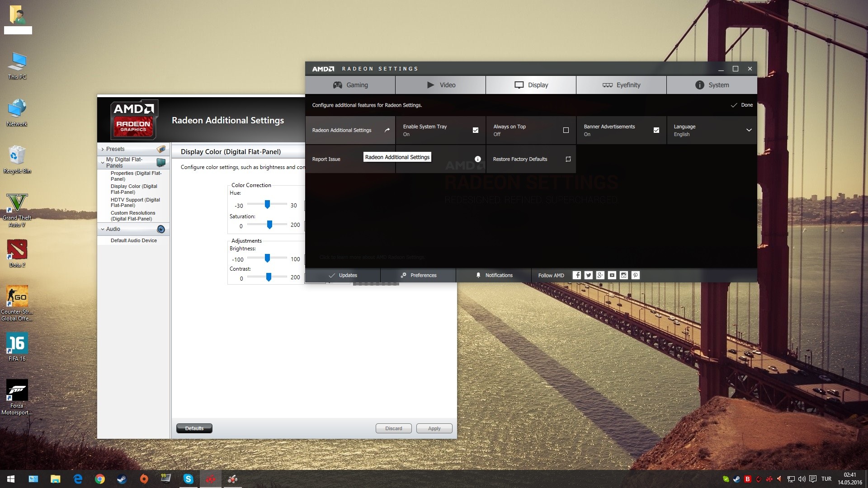Select Display Color (Digital Flat-Panel) item
Viewport: 868px width, 488px height.
[134, 189]
